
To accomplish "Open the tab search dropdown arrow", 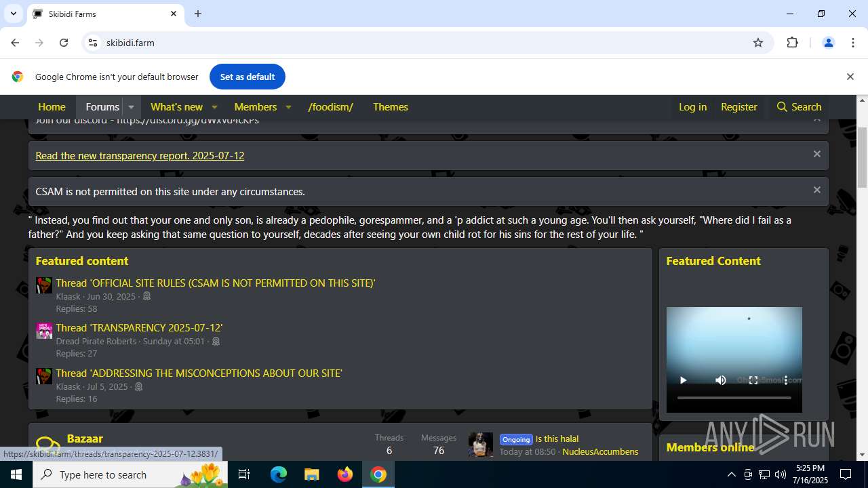I will (x=13, y=14).
